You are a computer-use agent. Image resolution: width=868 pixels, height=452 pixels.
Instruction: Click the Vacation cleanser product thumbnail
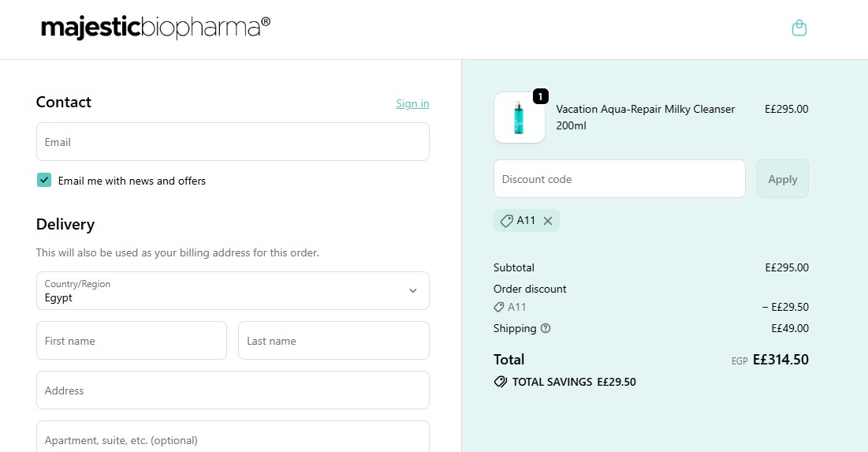click(520, 118)
